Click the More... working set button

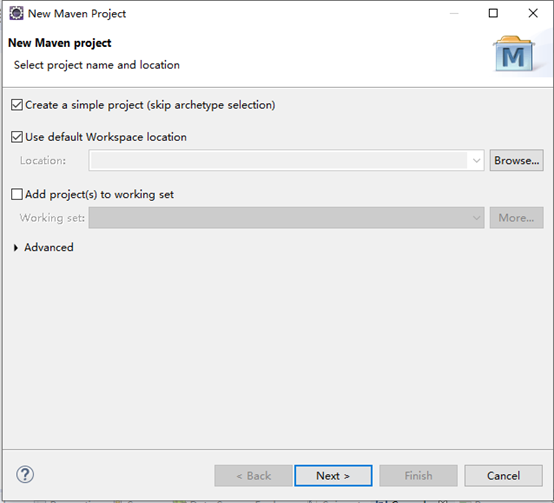[x=517, y=218]
